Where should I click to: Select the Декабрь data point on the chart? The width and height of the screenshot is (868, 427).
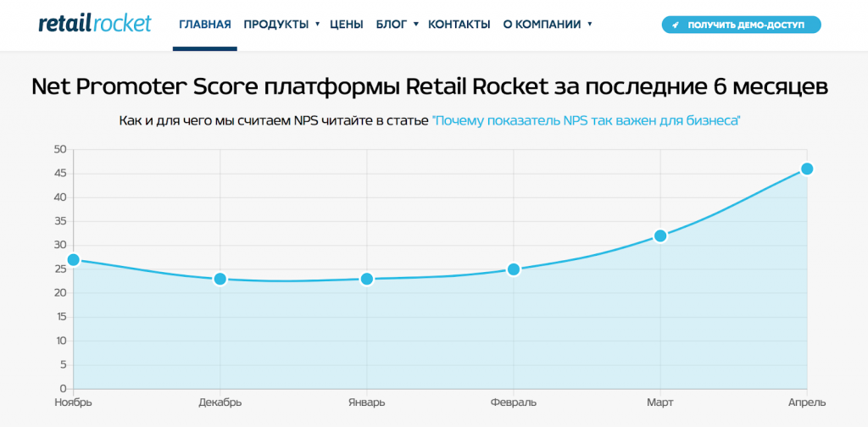[x=220, y=279]
